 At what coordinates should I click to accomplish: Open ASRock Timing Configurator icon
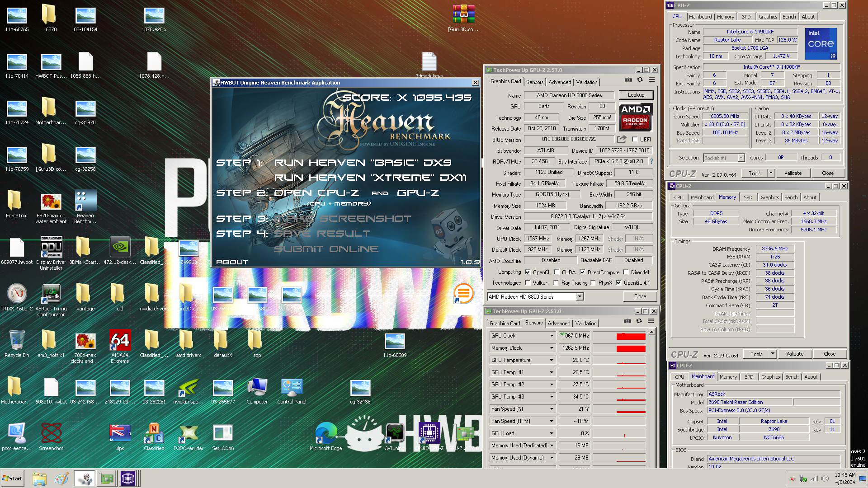(51, 300)
